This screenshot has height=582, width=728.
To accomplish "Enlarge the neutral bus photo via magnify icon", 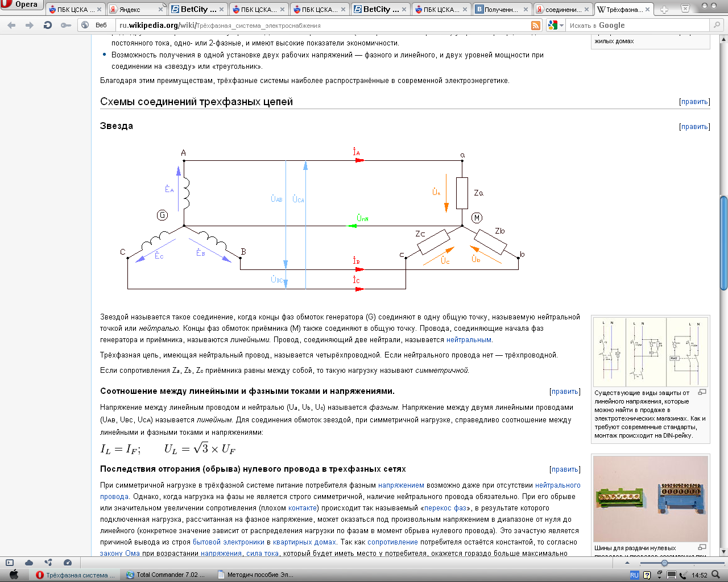I will [x=702, y=547].
